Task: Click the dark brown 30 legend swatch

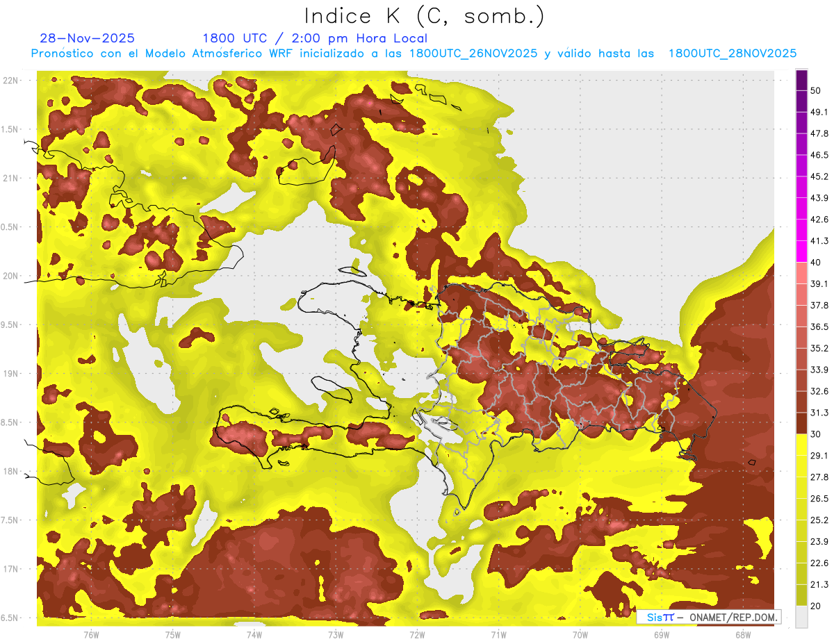Action: pyautogui.click(x=801, y=423)
